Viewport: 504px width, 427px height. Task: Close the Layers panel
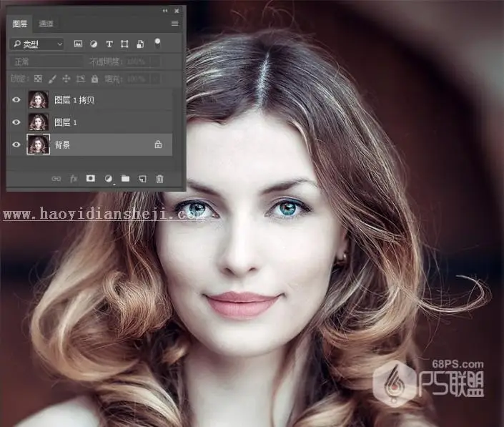click(177, 11)
